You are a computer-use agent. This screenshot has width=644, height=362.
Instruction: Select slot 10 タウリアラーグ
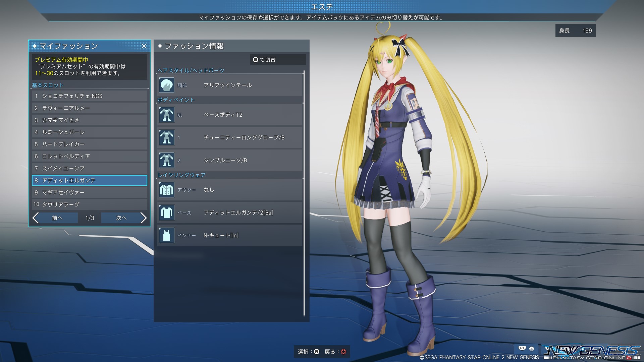tap(90, 204)
